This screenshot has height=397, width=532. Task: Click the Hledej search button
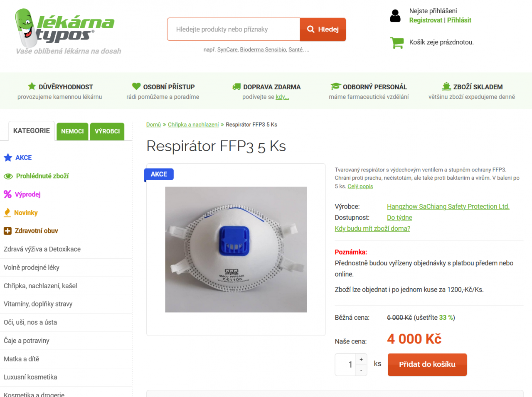click(x=323, y=29)
